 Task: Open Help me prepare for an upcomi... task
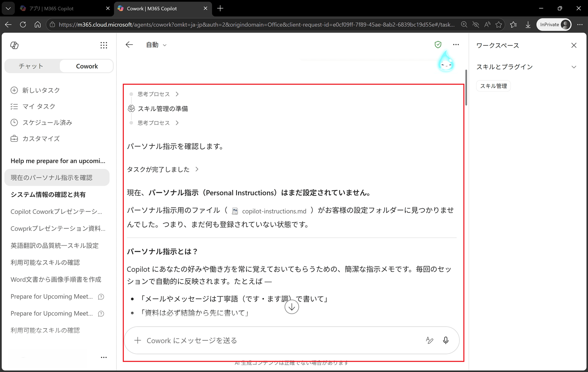58,161
